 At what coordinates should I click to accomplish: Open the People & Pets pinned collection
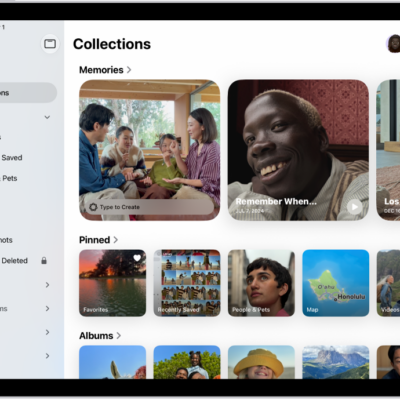pyautogui.click(x=261, y=283)
